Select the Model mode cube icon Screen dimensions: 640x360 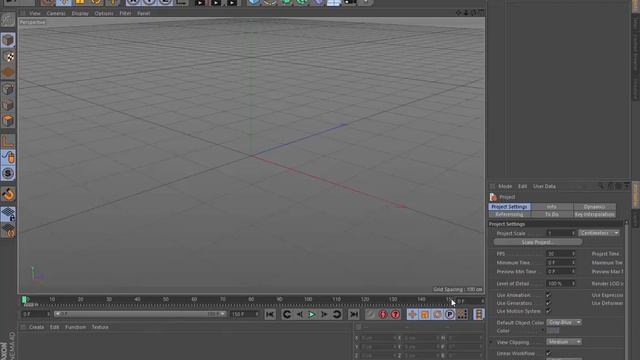[x=8, y=40]
